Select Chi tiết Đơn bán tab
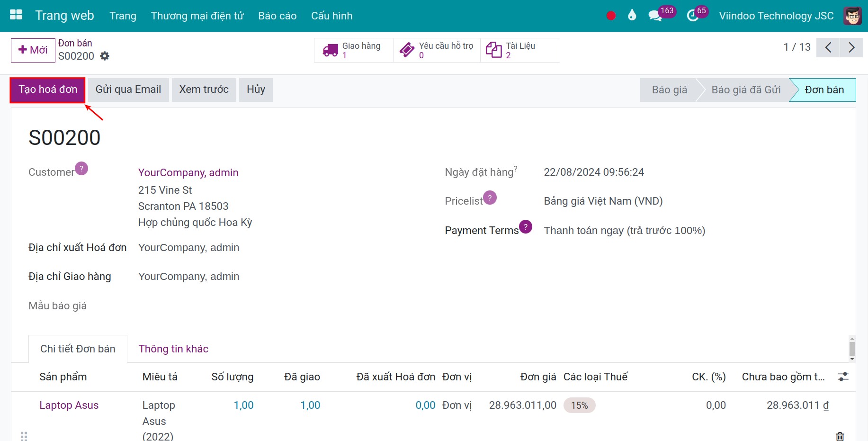Viewport: 868px width, 441px height. [78, 349]
